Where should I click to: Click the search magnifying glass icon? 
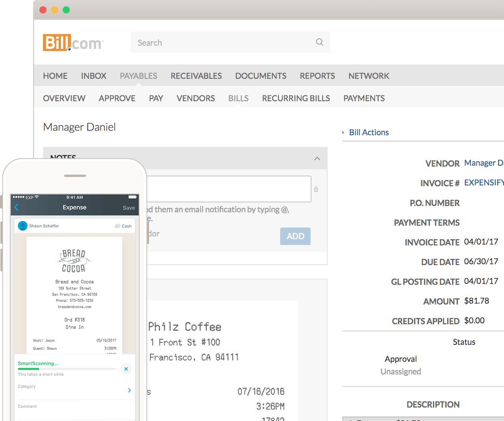pyautogui.click(x=319, y=42)
